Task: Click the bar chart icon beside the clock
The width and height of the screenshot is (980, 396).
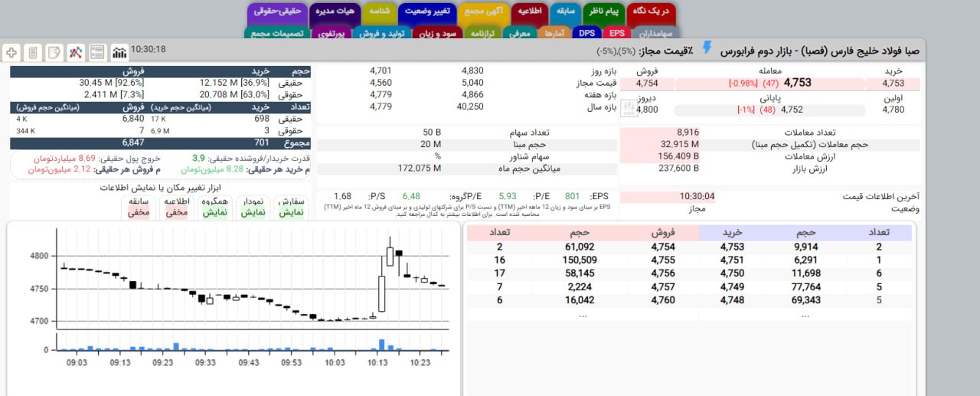Action: click(x=120, y=52)
